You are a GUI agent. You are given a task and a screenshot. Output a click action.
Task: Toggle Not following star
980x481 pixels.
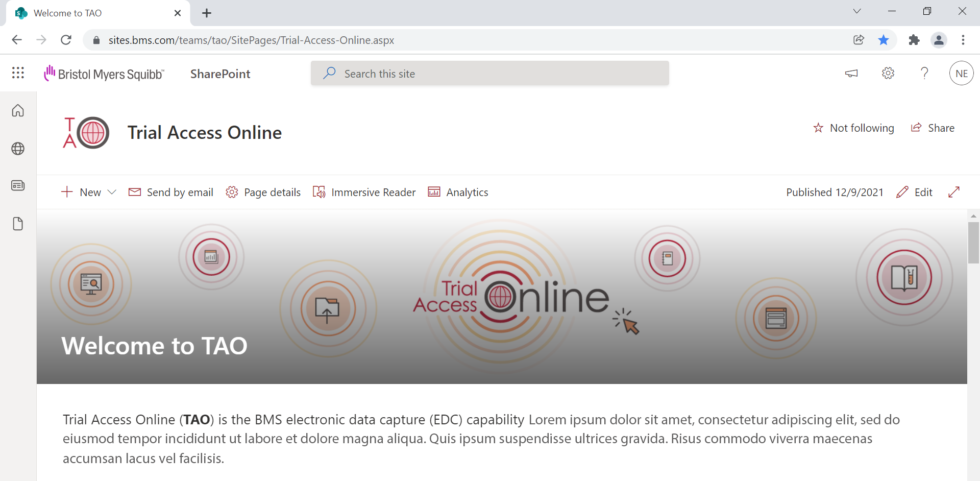853,128
